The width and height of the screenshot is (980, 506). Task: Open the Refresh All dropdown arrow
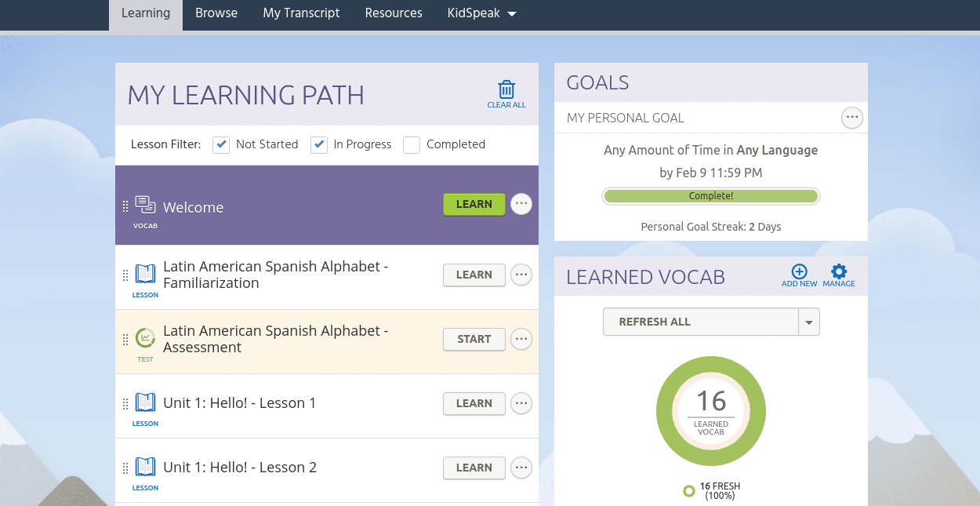(x=809, y=322)
